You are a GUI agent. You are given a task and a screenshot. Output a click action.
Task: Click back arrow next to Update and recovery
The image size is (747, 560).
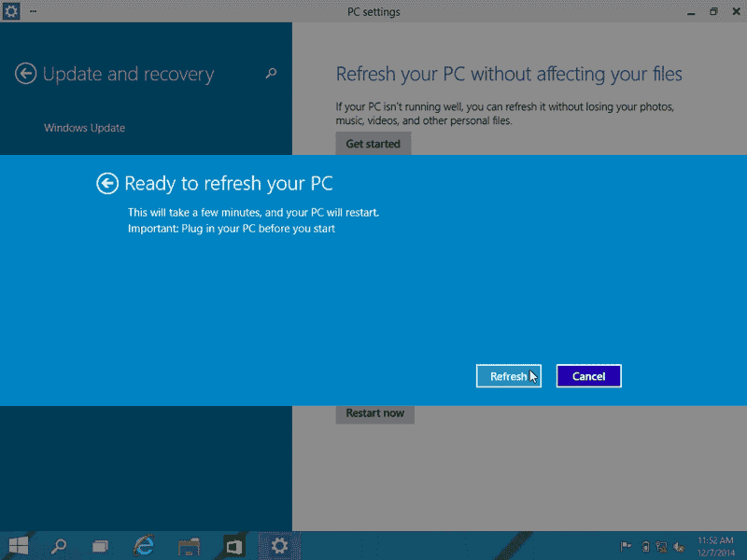pos(25,74)
